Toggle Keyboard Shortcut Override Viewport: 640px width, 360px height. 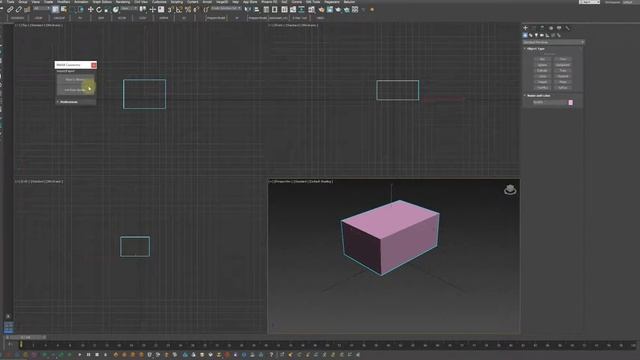(161, 9)
